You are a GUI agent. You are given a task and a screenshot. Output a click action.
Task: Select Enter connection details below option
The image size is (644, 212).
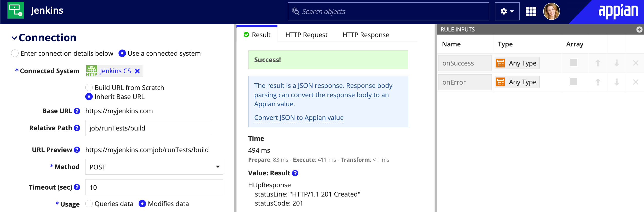[15, 53]
